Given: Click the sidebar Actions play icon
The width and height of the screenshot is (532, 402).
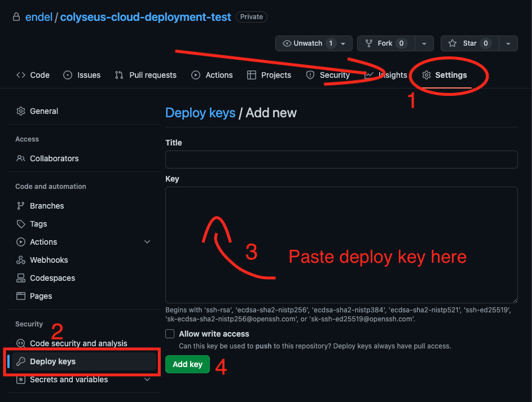Looking at the screenshot, I should coord(21,242).
